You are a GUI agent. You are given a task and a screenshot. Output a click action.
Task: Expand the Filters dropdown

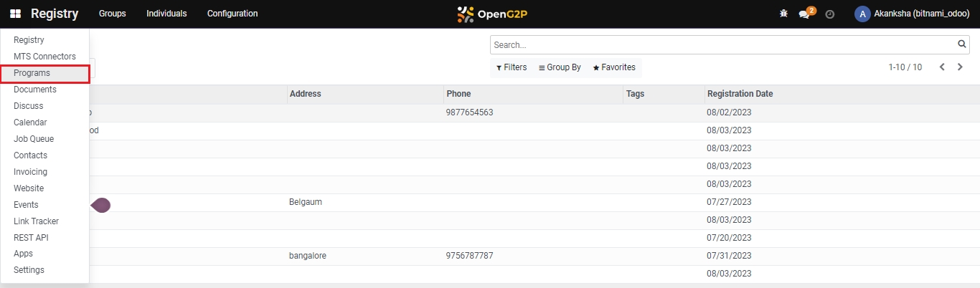(512, 67)
